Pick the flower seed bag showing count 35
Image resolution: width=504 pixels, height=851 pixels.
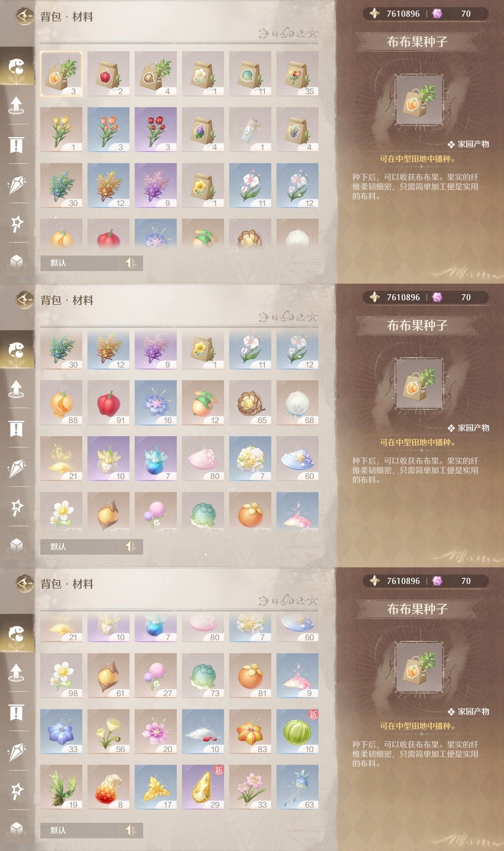297,74
